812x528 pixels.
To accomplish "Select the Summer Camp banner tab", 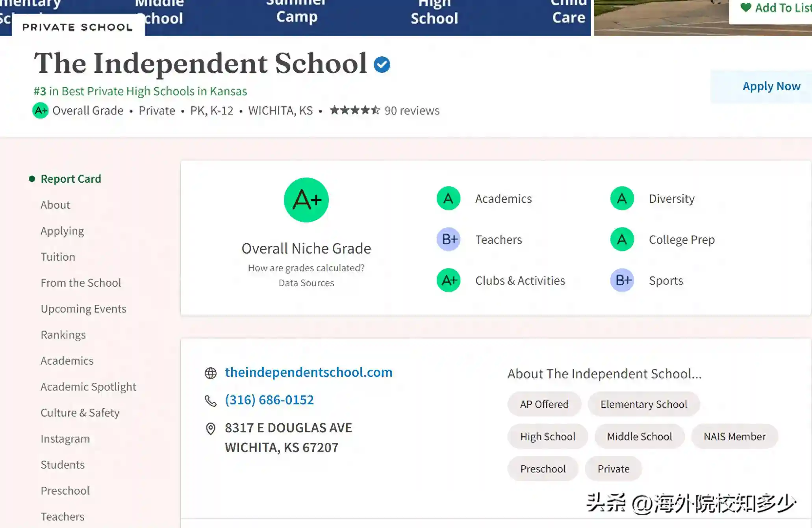I will (x=297, y=12).
